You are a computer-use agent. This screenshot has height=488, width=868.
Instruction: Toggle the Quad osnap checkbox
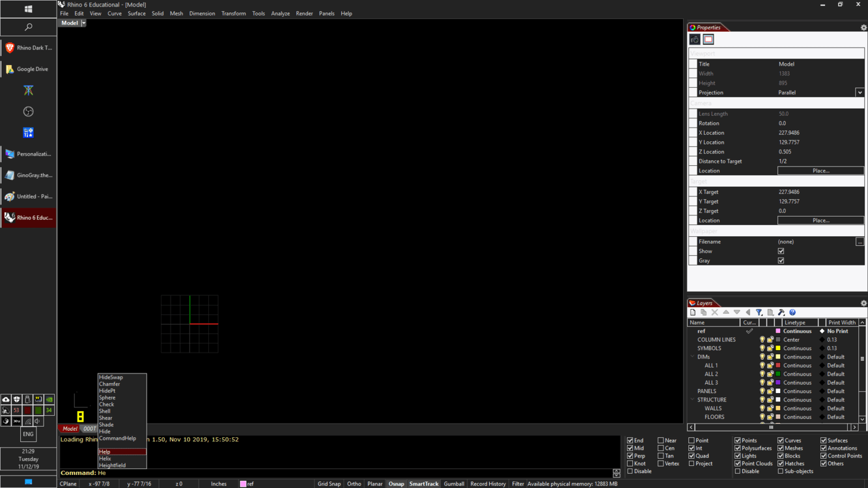click(692, 456)
